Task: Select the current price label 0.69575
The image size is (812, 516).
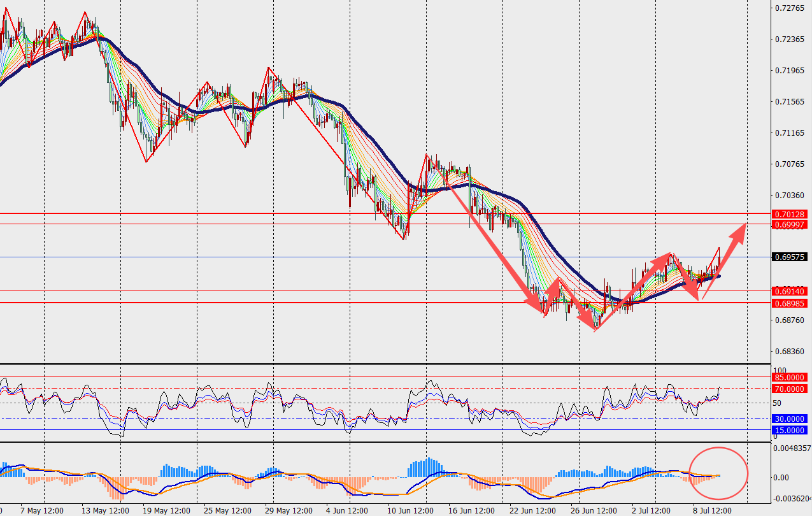Action: click(790, 257)
